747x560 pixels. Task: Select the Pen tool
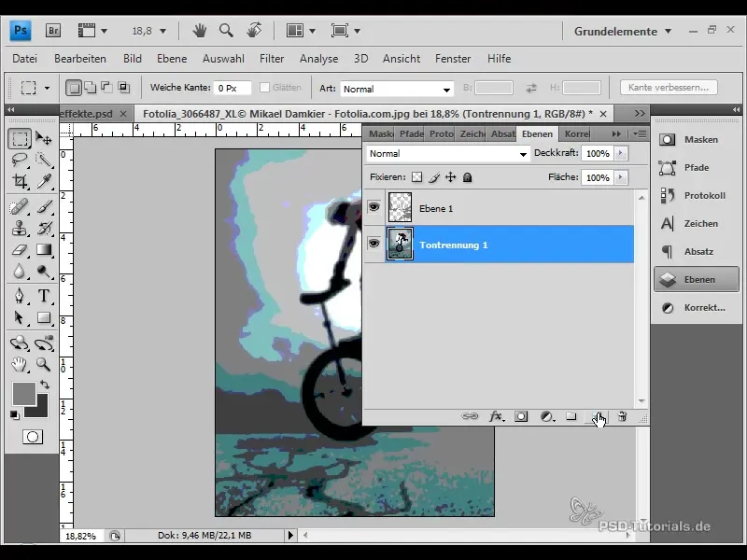click(20, 296)
